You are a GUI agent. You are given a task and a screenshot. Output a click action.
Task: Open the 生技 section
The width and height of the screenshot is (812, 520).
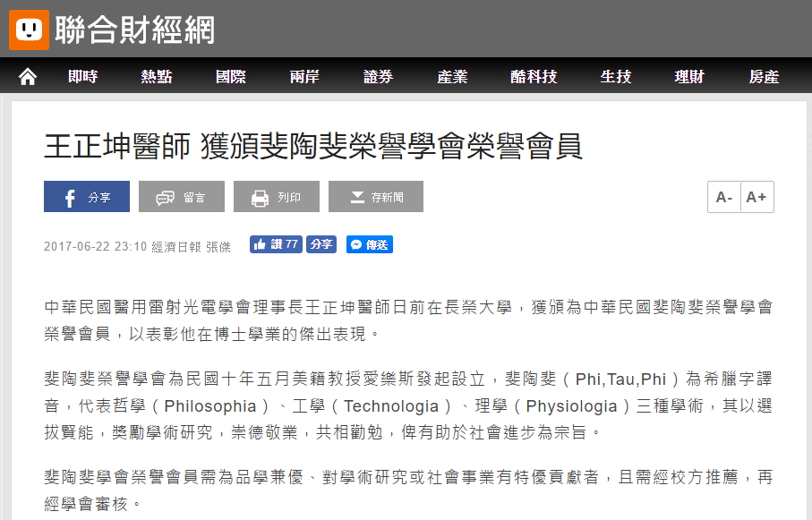616,77
